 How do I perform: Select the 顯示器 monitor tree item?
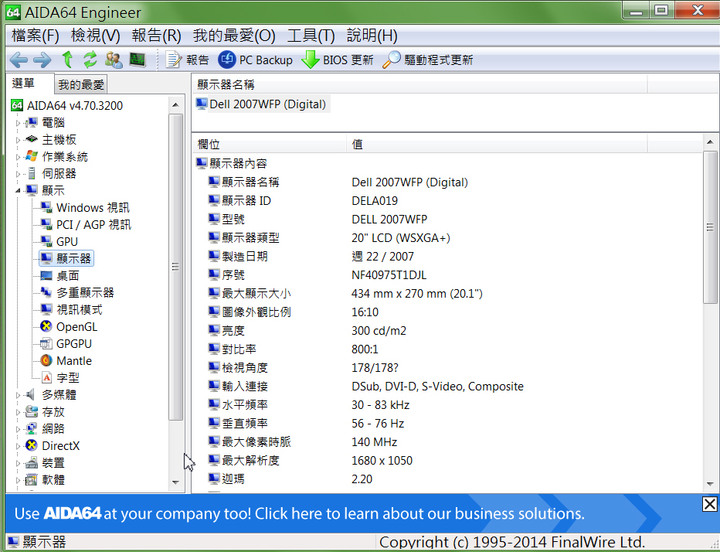pyautogui.click(x=66, y=259)
